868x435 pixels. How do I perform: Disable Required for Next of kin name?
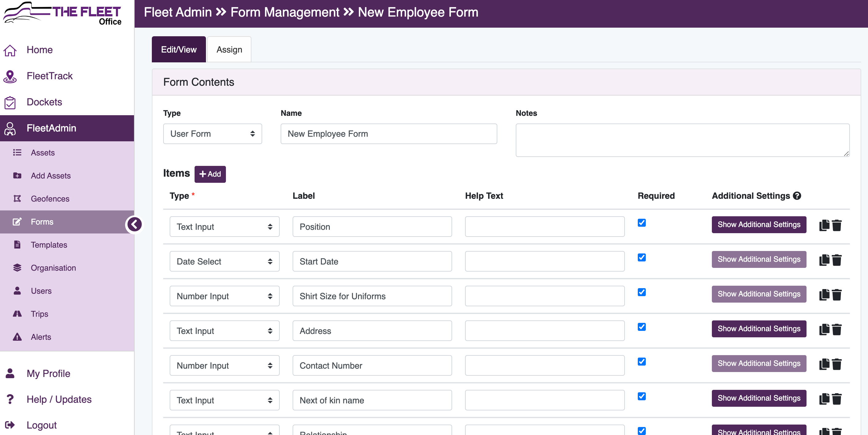point(641,396)
